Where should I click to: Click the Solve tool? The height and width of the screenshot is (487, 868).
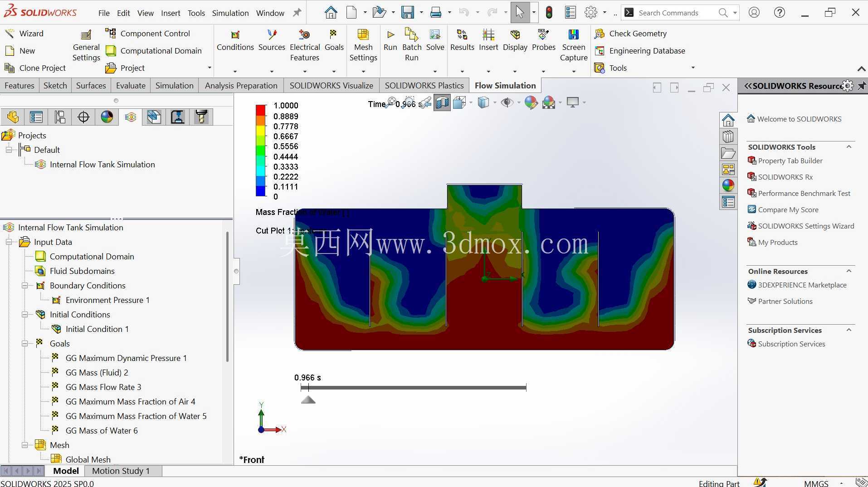435,41
